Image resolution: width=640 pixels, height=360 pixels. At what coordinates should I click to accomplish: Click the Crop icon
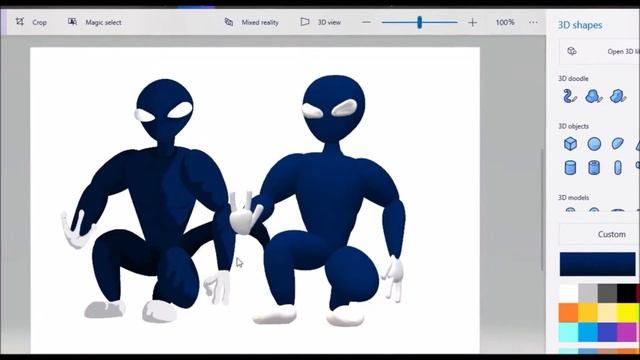click(20, 22)
